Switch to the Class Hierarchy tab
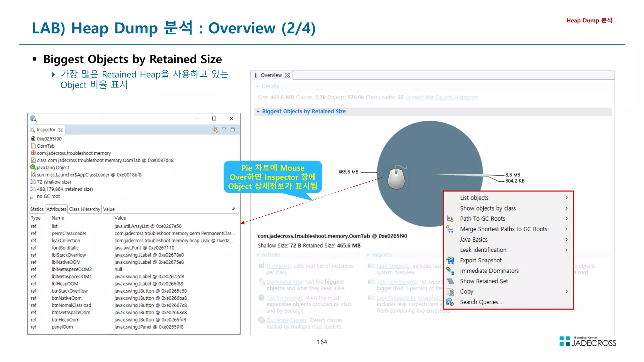The height and width of the screenshot is (362, 644). click(x=85, y=209)
